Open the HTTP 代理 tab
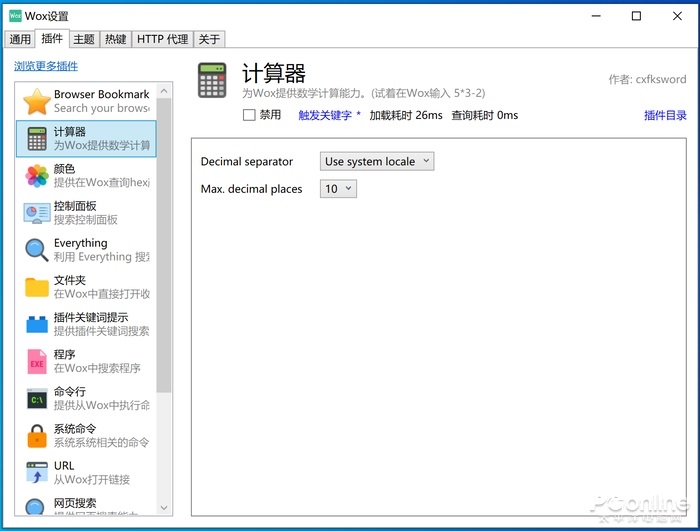 tap(162, 39)
